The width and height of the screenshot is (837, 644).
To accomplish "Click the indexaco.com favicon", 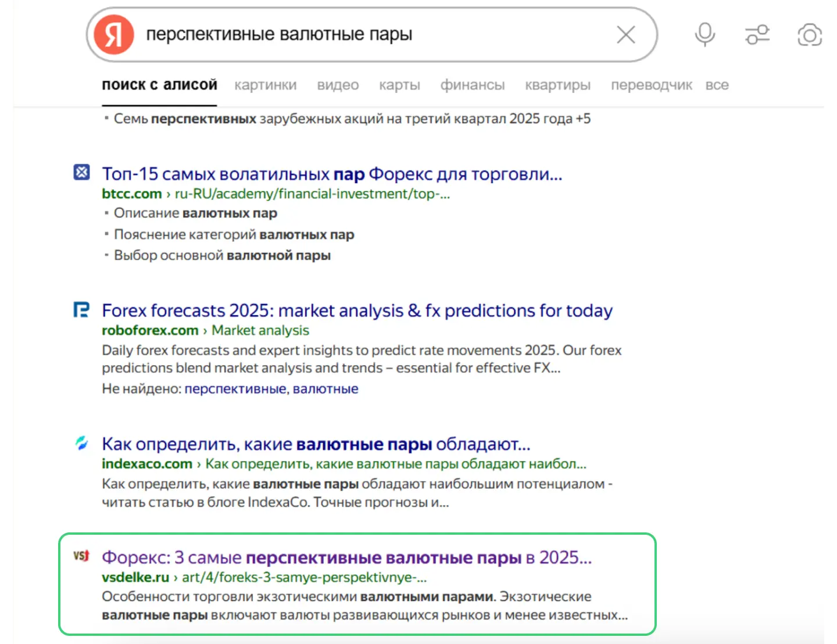I will [x=81, y=443].
